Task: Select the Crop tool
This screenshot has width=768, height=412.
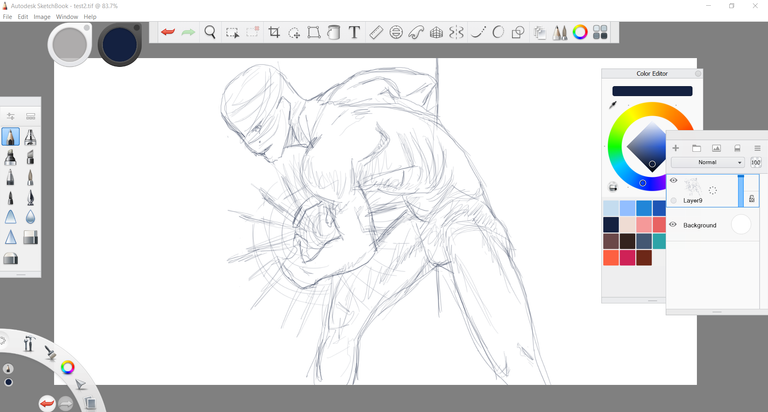Action: (x=274, y=32)
